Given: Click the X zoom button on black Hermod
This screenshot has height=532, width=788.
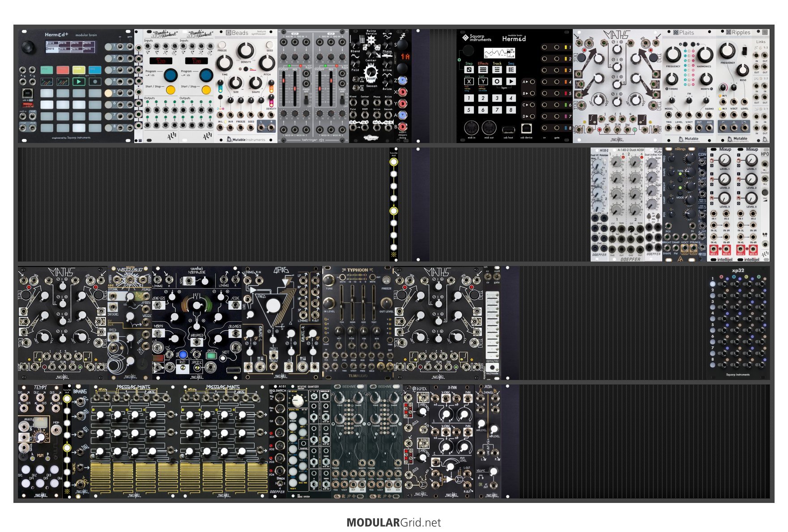Looking at the screenshot, I should [469, 81].
